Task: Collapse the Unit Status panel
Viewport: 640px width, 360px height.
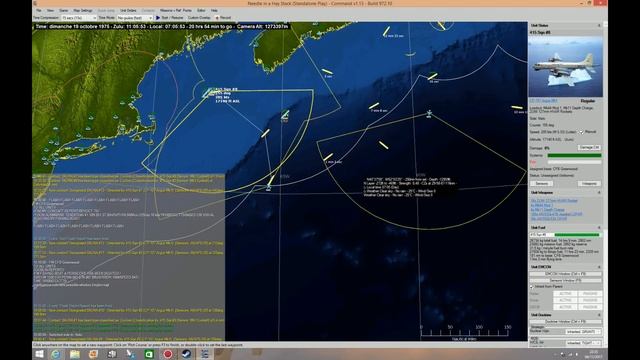Action: tap(599, 26)
